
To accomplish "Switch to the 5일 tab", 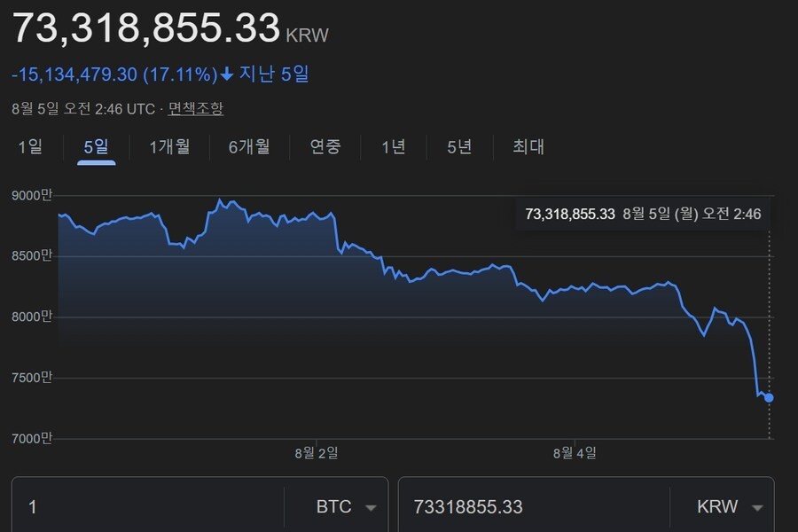I will 96,146.
